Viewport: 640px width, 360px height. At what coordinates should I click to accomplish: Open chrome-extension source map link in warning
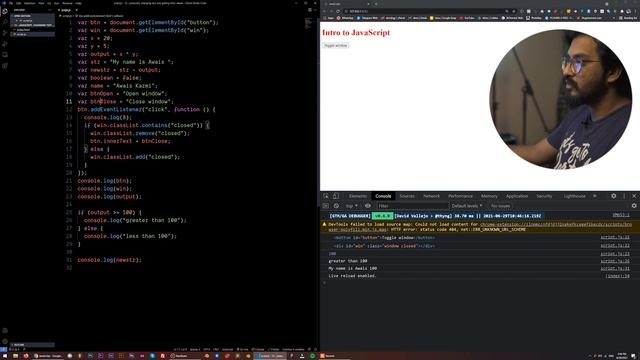pos(556,224)
